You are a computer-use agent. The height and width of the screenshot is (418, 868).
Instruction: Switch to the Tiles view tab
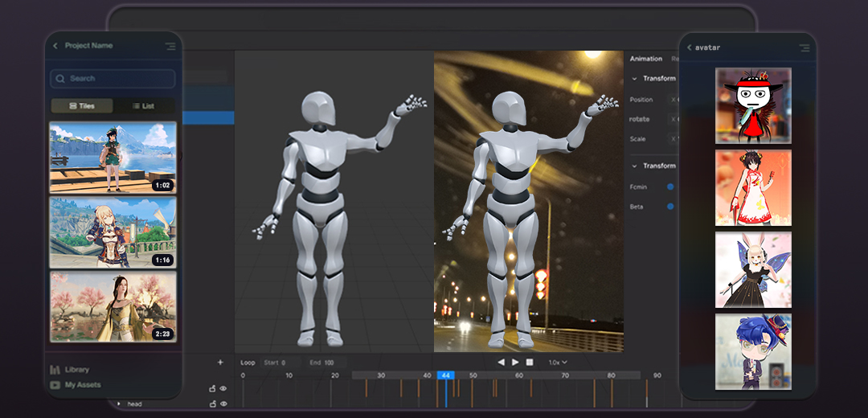click(82, 106)
